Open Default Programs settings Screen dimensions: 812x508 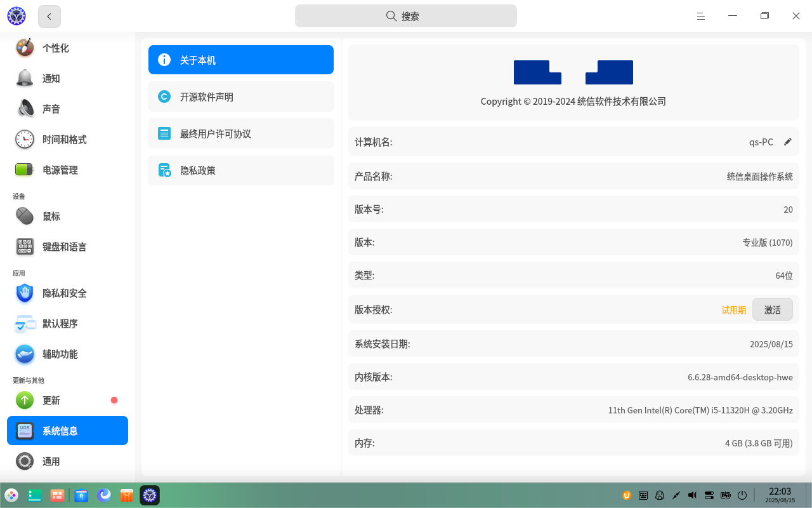[x=60, y=324]
